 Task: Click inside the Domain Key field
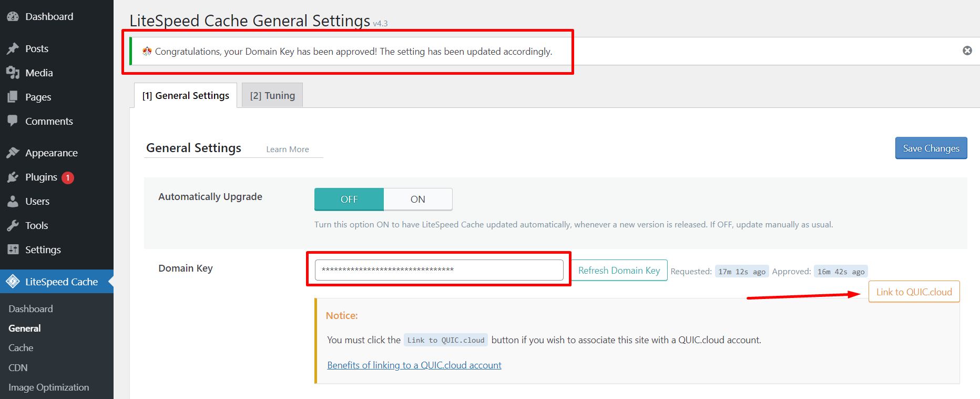click(x=439, y=270)
